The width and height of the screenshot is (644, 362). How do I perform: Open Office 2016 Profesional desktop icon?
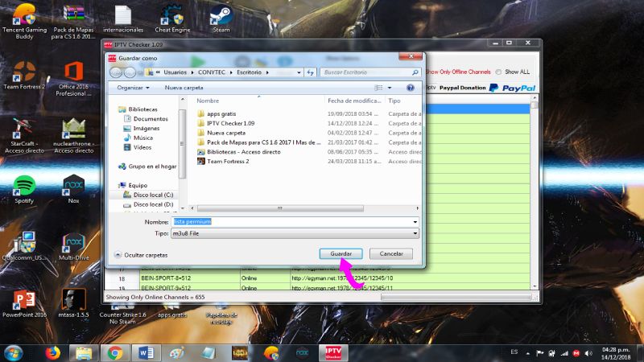click(73, 79)
